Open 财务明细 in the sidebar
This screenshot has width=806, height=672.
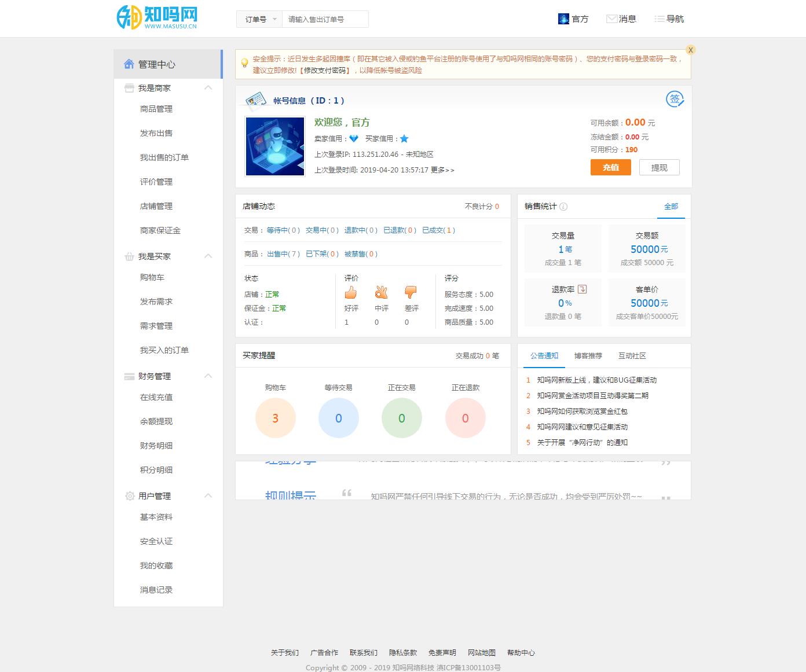(156, 446)
